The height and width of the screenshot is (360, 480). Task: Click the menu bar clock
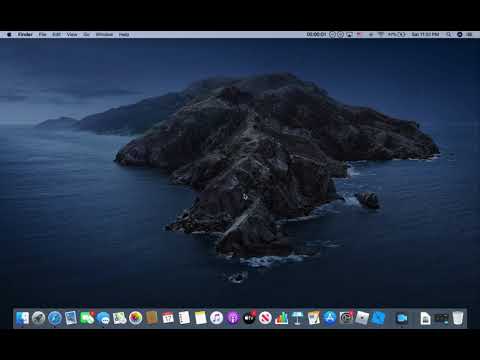coord(425,34)
